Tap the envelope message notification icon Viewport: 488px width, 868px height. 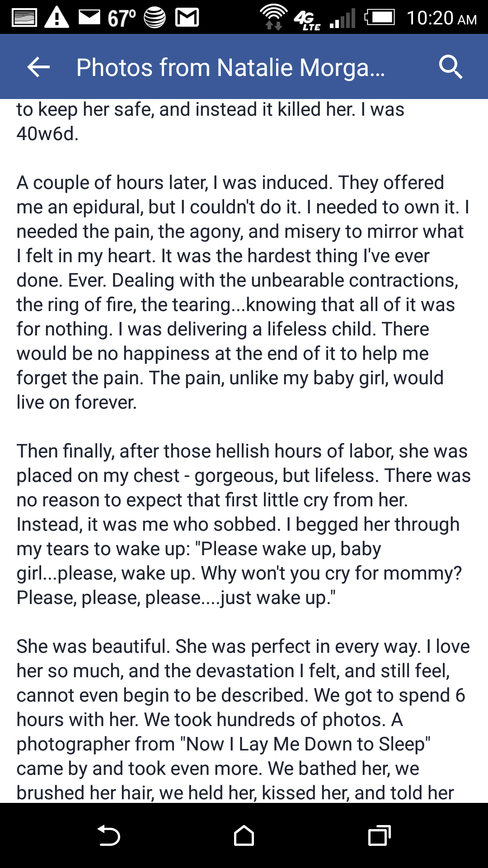[89, 17]
